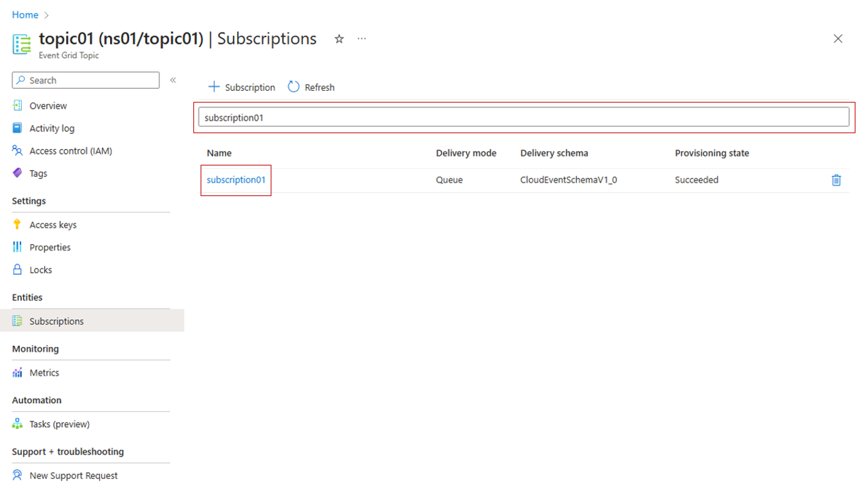Open Properties under Settings

[x=50, y=247]
